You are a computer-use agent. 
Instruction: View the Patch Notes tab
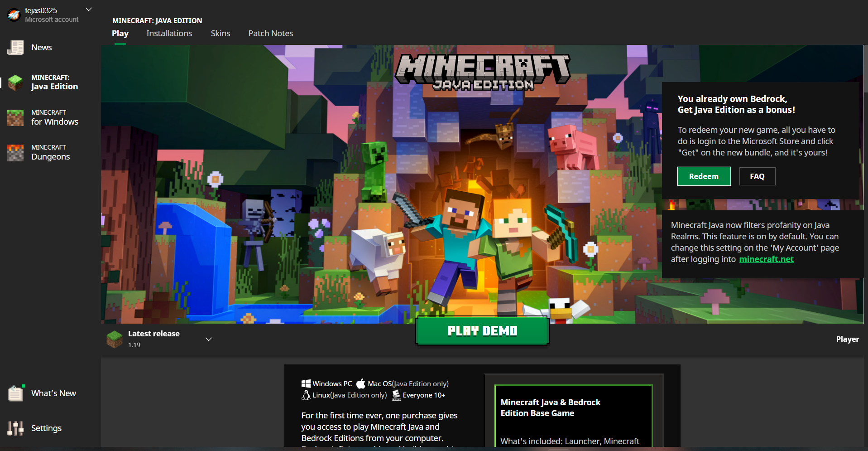(271, 34)
